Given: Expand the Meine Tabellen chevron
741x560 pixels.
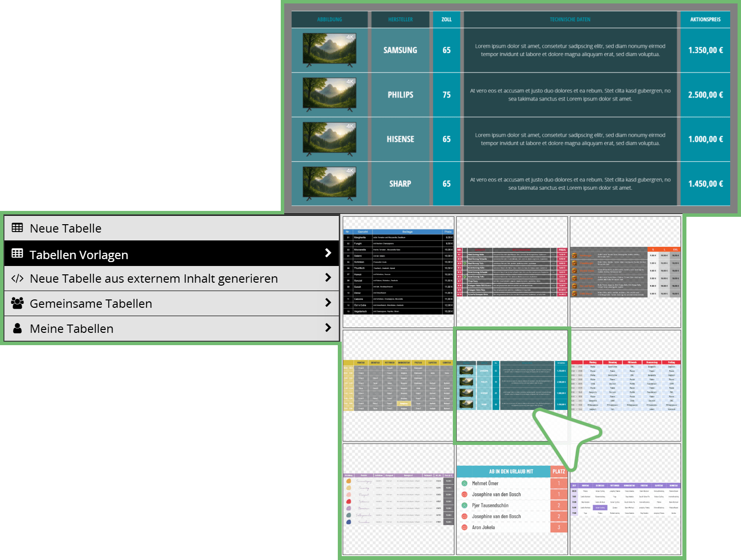Looking at the screenshot, I should point(328,327).
